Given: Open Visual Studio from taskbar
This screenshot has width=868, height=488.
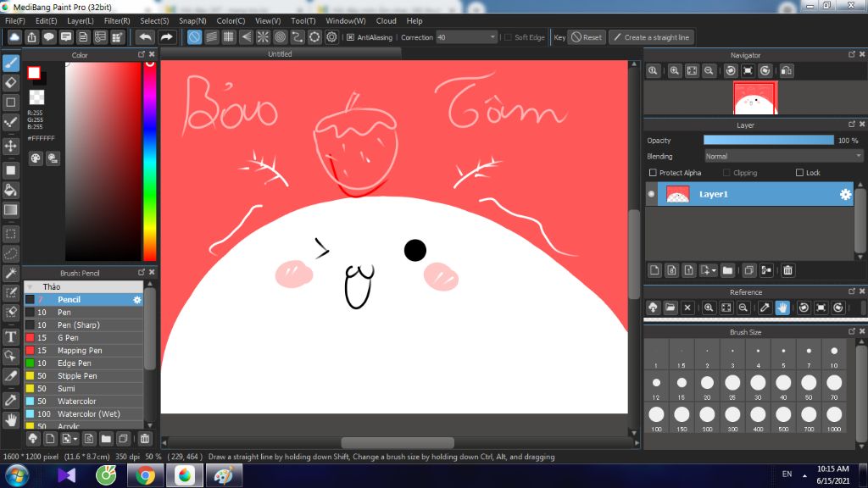Looking at the screenshot, I should 66,476.
